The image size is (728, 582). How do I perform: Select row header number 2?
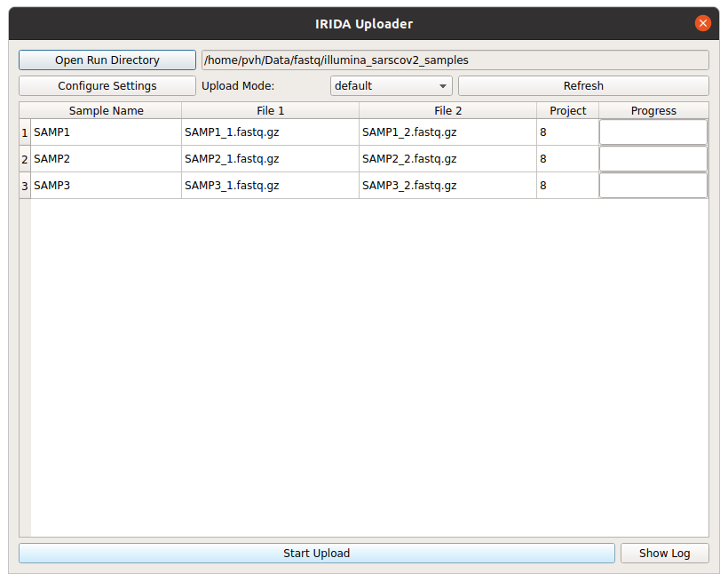pyautogui.click(x=25, y=159)
